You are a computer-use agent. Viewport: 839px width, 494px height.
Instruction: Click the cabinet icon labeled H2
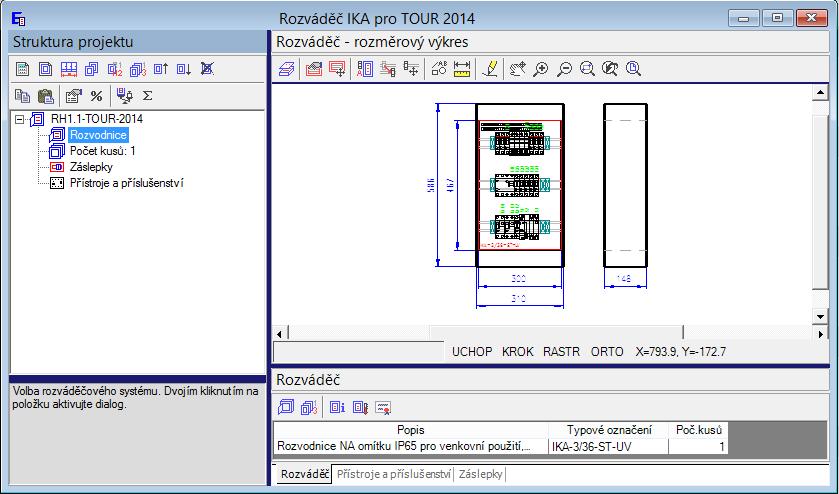pyautogui.click(x=115, y=69)
